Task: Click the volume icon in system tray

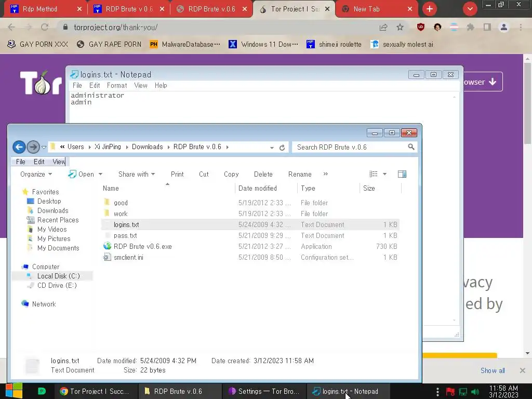Action: 475,392
